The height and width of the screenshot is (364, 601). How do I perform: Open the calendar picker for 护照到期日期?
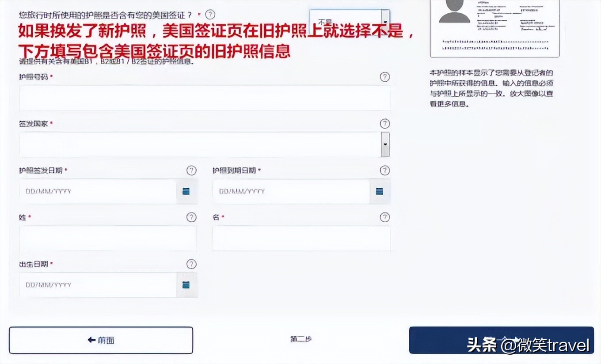tap(379, 191)
